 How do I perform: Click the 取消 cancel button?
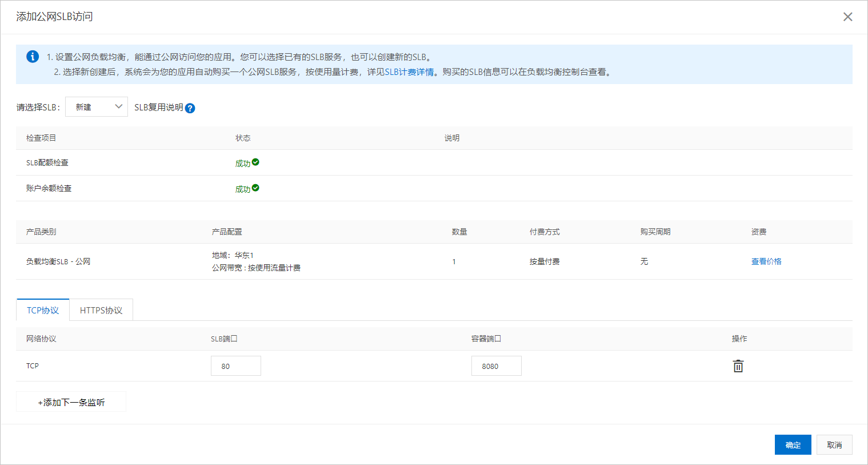[834, 445]
